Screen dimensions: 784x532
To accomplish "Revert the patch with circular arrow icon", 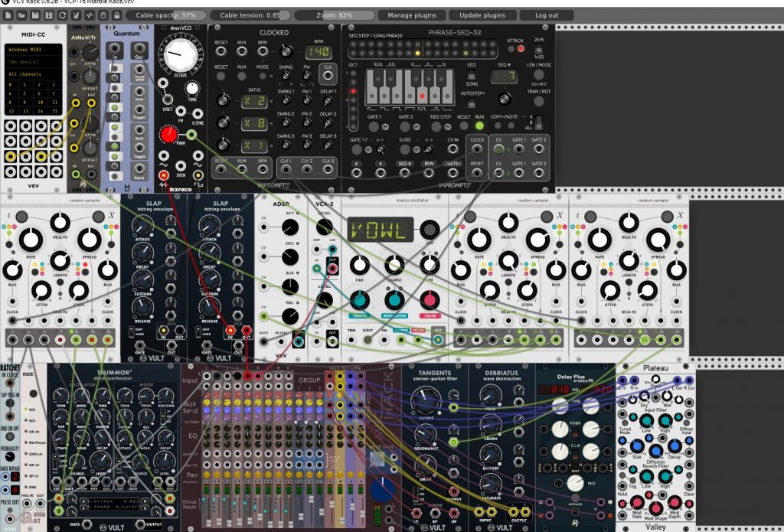I will [63, 15].
